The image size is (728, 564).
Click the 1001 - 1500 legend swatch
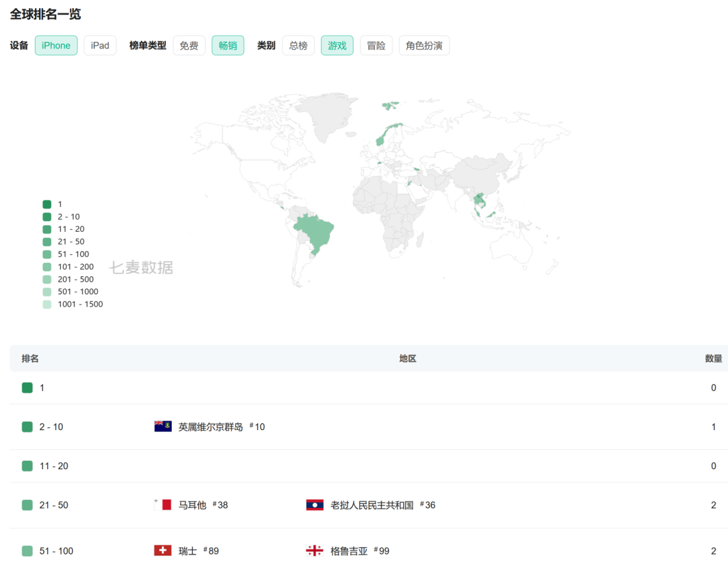pyautogui.click(x=47, y=305)
